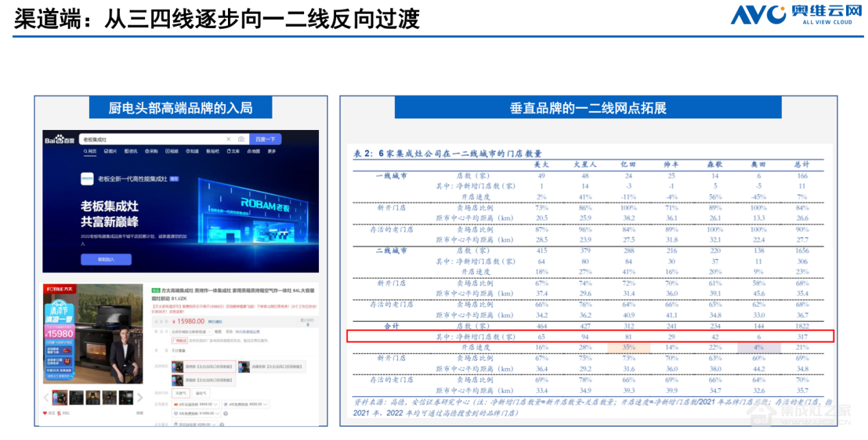Go to next product thumbnail with right arrow

pos(140,397)
